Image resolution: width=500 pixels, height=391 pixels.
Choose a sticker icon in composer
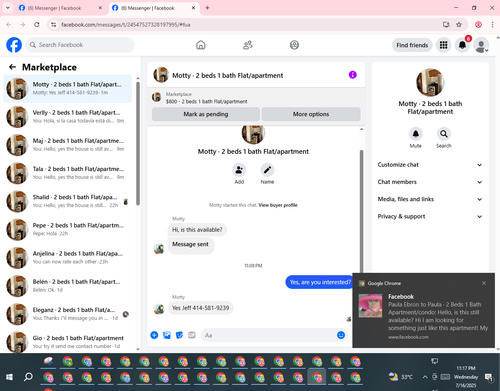[x=179, y=335]
